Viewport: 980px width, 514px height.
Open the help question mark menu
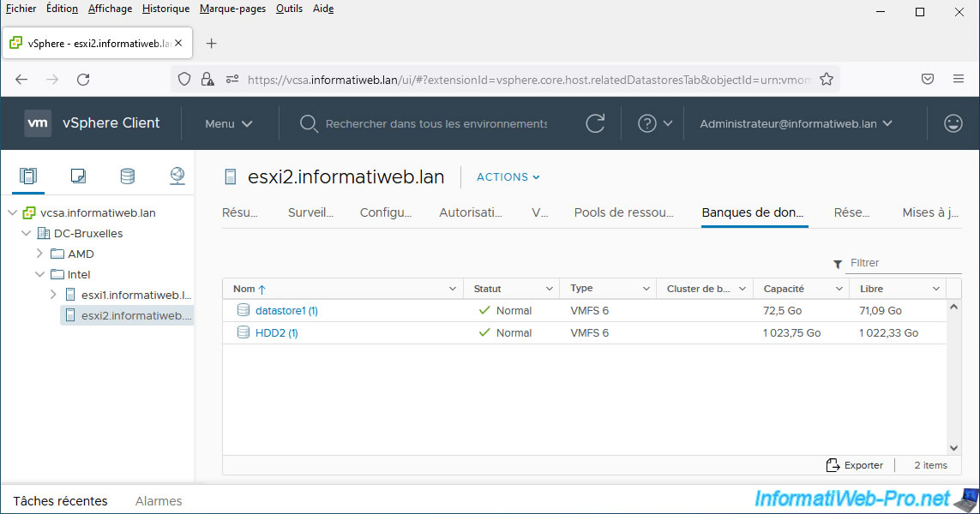click(647, 123)
